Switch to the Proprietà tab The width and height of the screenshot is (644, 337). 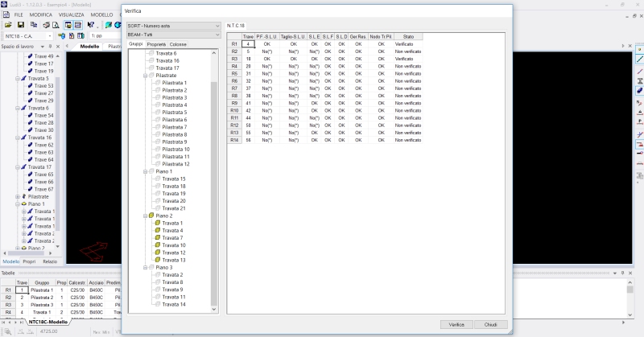click(156, 43)
